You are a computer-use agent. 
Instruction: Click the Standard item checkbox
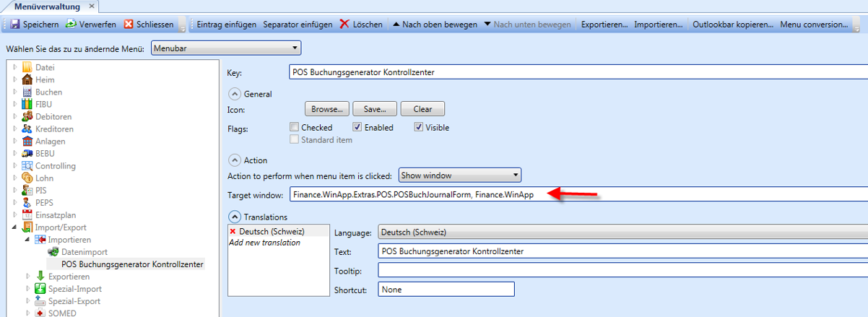294,139
